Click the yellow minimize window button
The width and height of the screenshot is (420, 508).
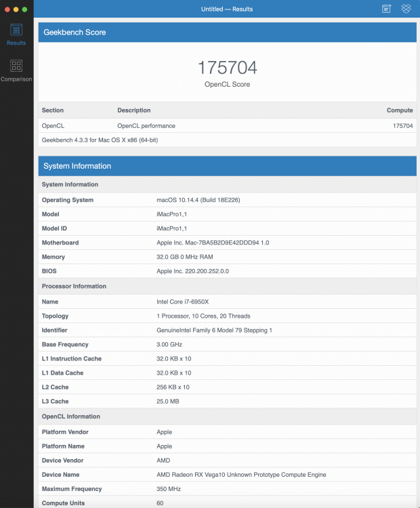16,9
